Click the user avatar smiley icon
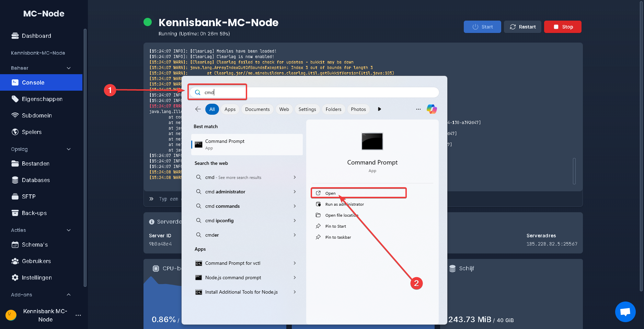 click(x=11, y=315)
